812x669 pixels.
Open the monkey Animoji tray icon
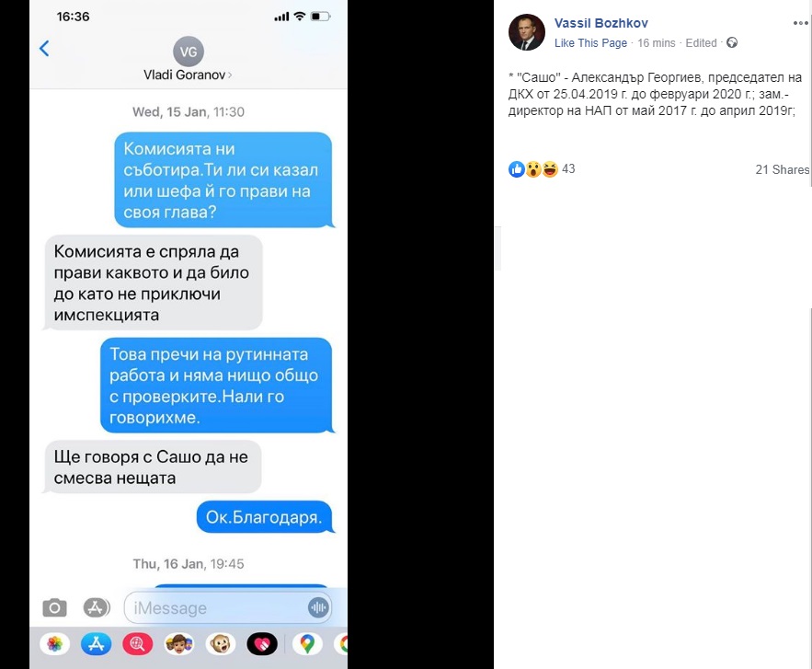pyautogui.click(x=221, y=644)
